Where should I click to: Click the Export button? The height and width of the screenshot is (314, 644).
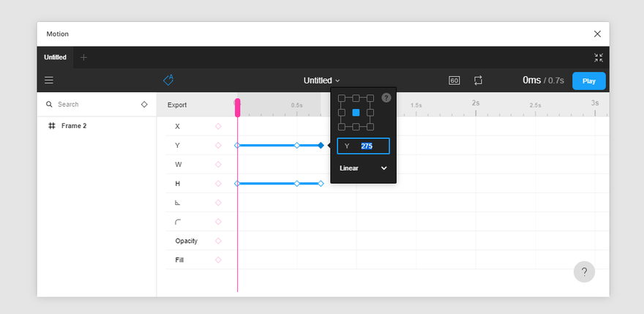click(x=177, y=105)
